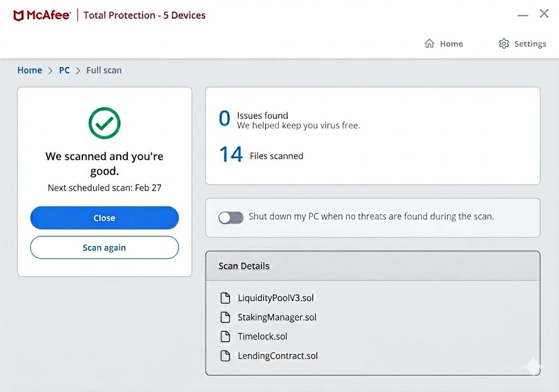Go to Home in the breadcrumb
The height and width of the screenshot is (392, 559).
click(x=29, y=70)
